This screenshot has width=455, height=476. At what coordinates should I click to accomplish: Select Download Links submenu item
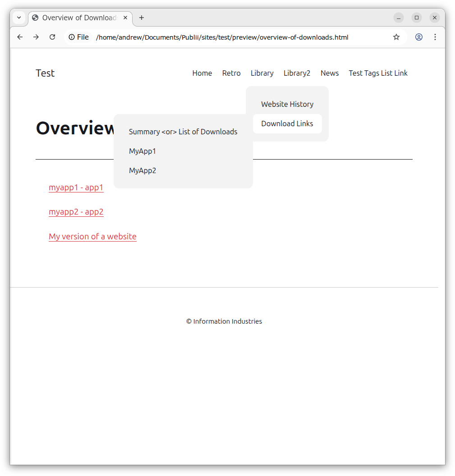[287, 124]
